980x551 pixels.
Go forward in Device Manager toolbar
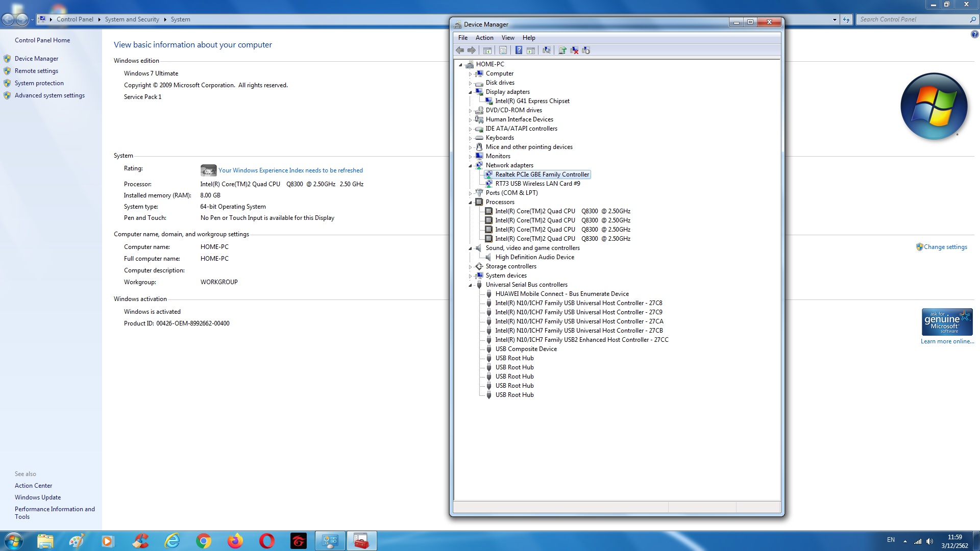tap(472, 50)
